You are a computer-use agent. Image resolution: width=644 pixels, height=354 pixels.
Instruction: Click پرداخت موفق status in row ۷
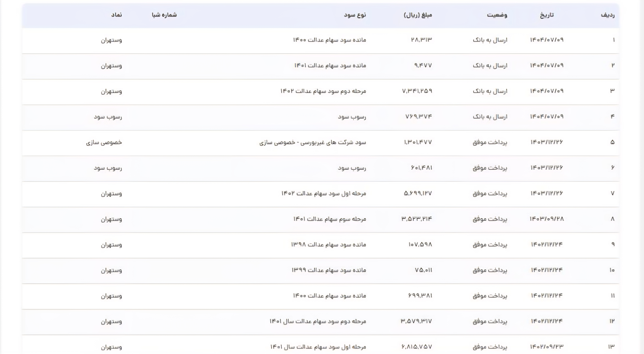click(x=490, y=193)
